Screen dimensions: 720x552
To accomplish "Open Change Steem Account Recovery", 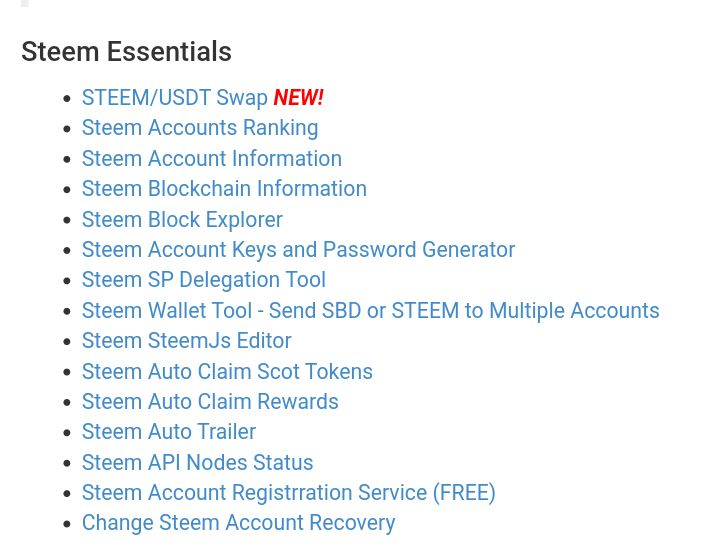I will click(x=238, y=524).
